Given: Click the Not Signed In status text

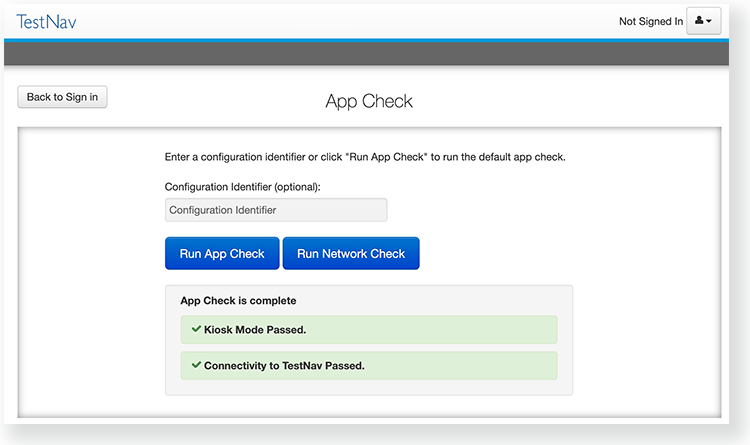Looking at the screenshot, I should click(650, 21).
